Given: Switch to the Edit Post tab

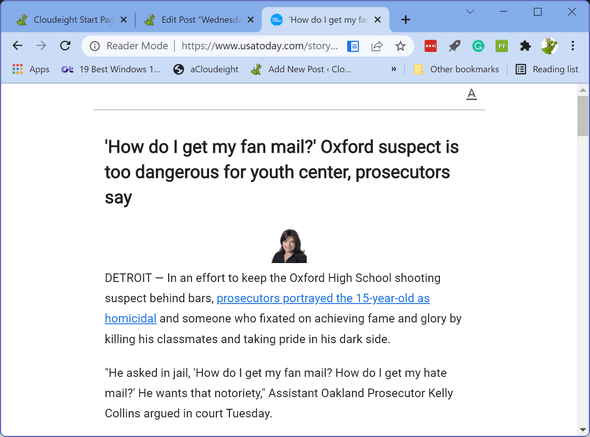Looking at the screenshot, I should pyautogui.click(x=199, y=20).
